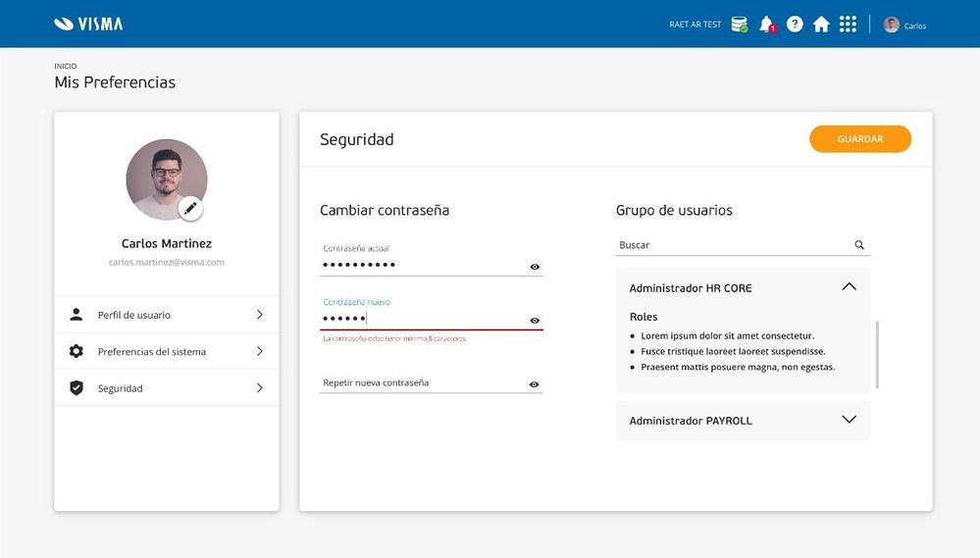This screenshot has height=558, width=980.
Task: Open the notifications bell
Action: 767,25
